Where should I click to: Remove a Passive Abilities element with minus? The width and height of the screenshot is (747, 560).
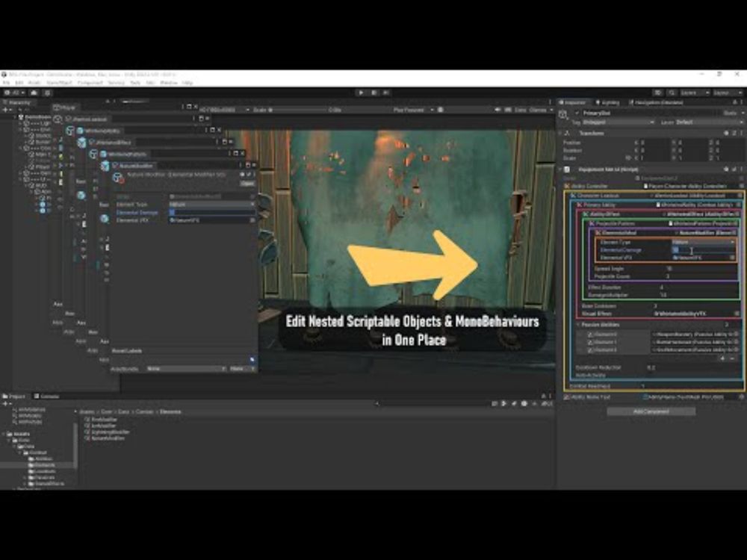point(732,358)
